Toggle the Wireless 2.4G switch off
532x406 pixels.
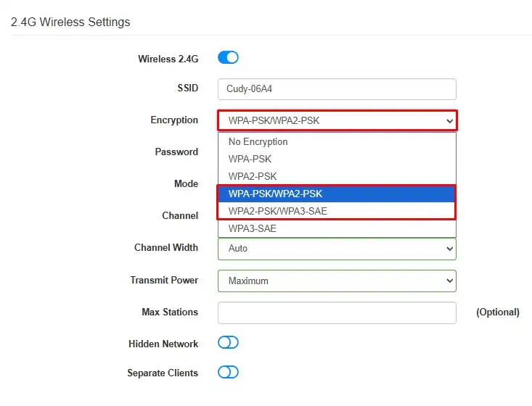coord(228,57)
